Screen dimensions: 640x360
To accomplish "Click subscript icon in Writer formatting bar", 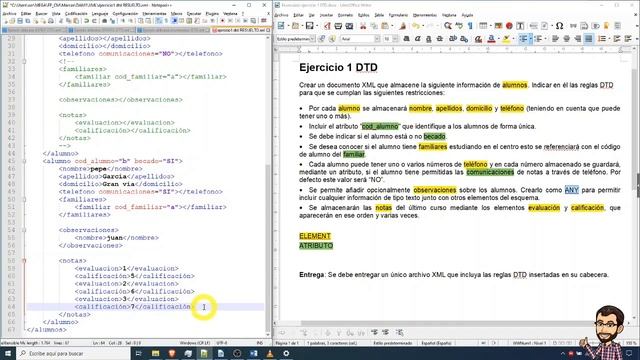I will pos(464,38).
